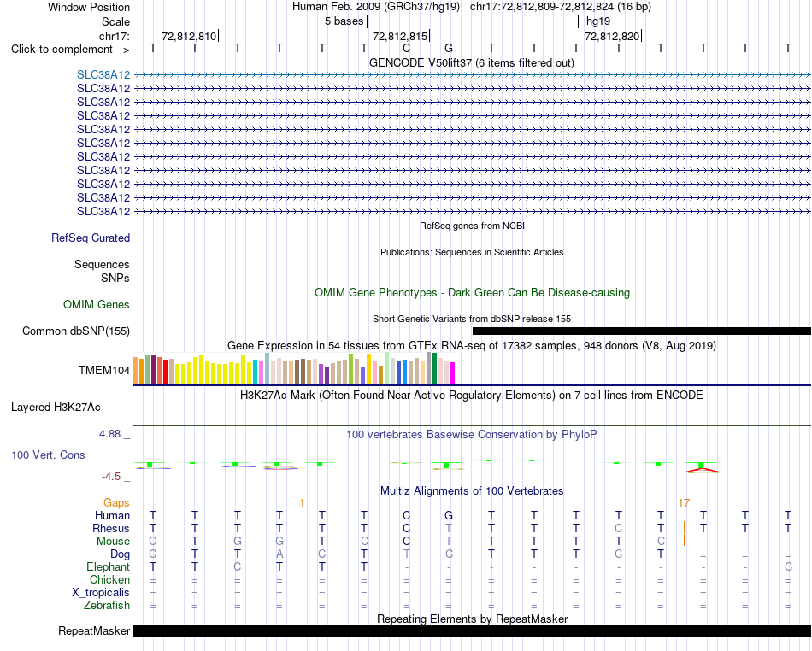This screenshot has width=812, height=651.
Task: Click the hg19 label beside scale bar
Action: 598,21
